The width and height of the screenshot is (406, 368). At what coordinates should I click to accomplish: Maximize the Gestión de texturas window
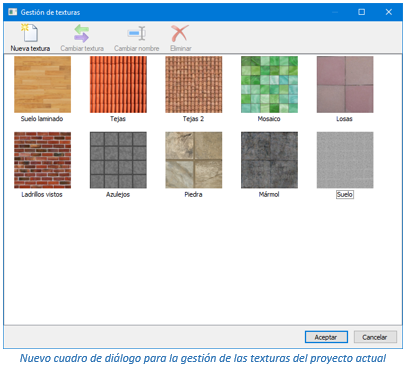click(x=362, y=12)
